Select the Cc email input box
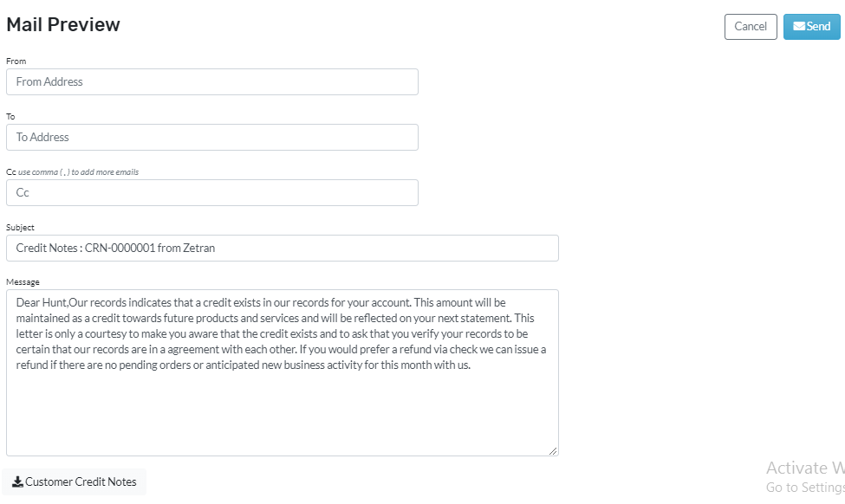845x504 pixels. [212, 193]
